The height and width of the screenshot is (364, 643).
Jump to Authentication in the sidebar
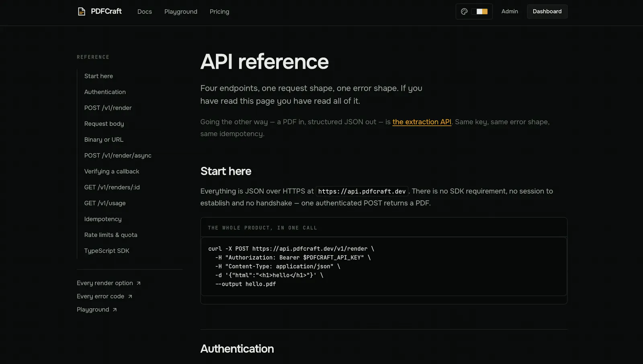coord(105,92)
